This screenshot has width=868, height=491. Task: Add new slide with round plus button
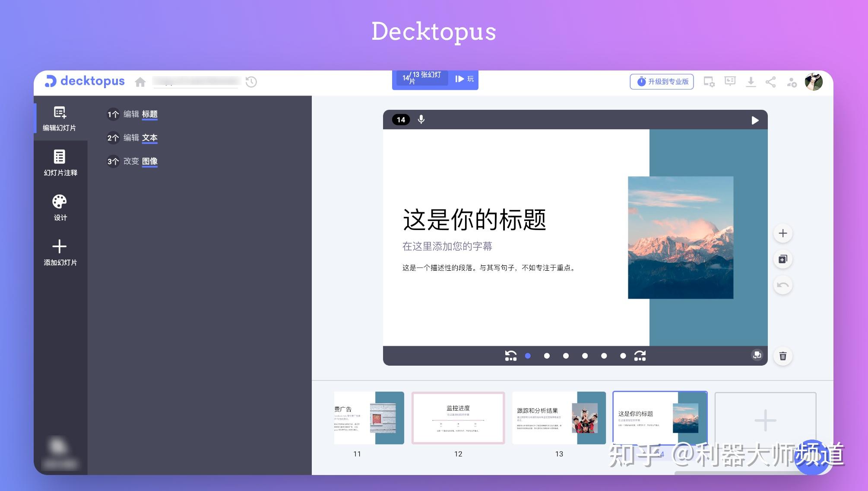782,233
